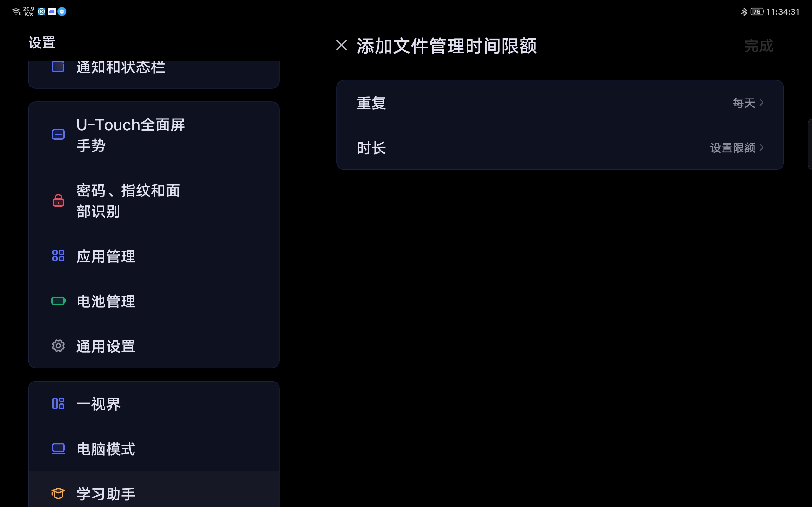Tap the learning assistant graduation cap icon
Viewport: 812px width, 507px height.
point(58,493)
